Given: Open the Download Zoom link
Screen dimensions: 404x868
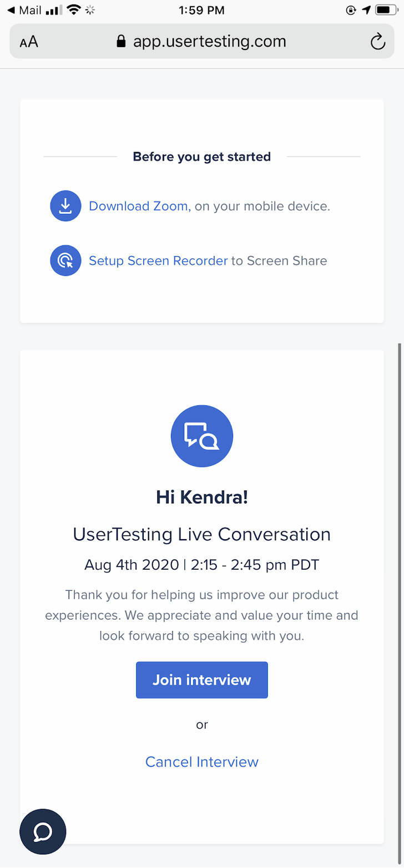Looking at the screenshot, I should (140, 206).
